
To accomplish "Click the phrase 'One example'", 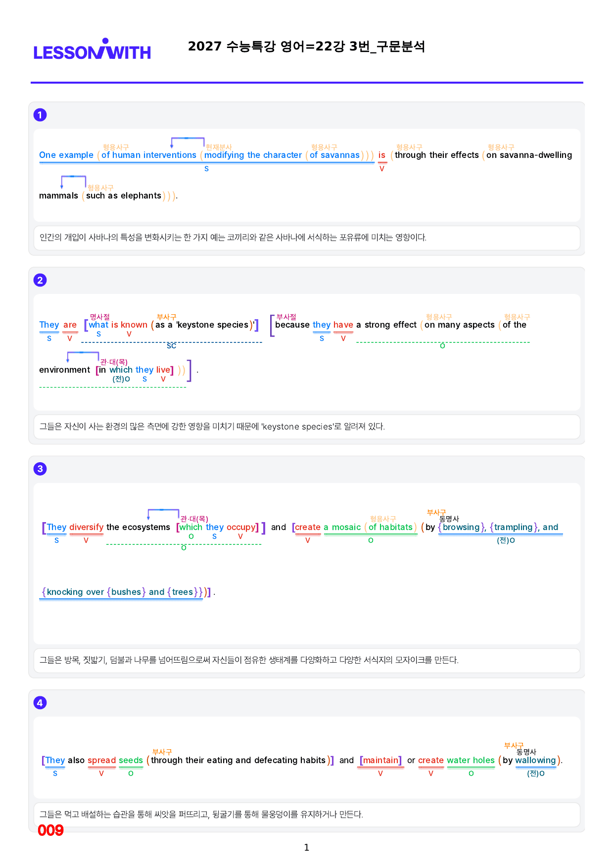I will (66, 155).
